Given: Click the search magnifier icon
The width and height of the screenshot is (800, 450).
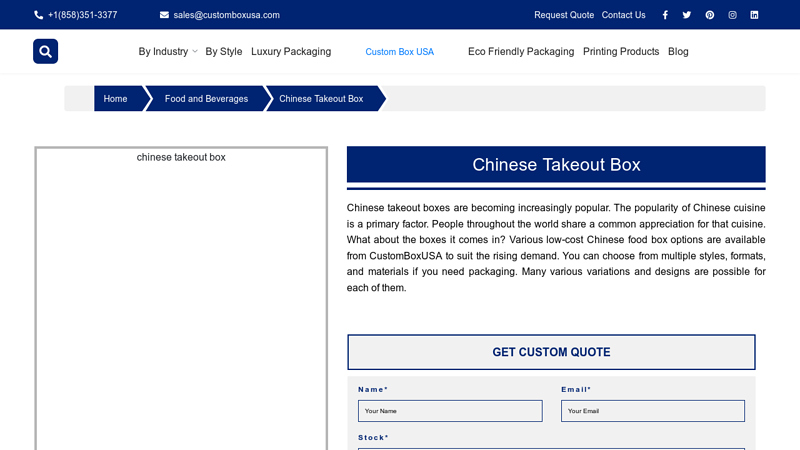Looking at the screenshot, I should coord(45,51).
